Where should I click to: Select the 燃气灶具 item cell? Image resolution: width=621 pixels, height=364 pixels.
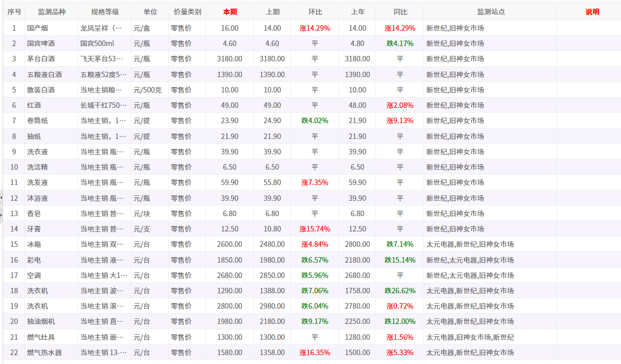click(51, 337)
